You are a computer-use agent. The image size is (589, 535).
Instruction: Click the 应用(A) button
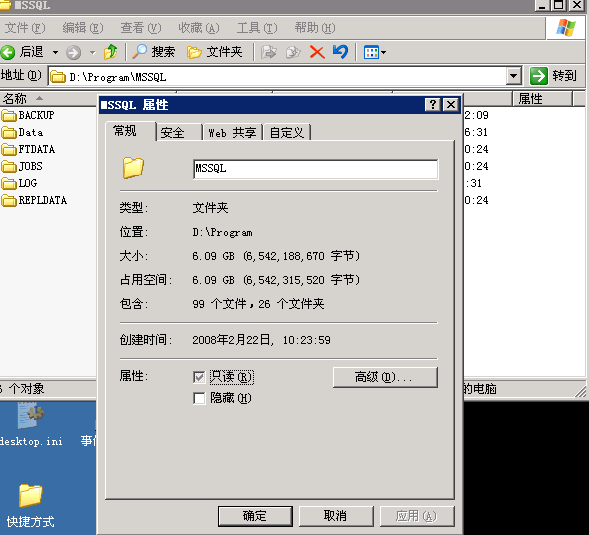[x=417, y=516]
